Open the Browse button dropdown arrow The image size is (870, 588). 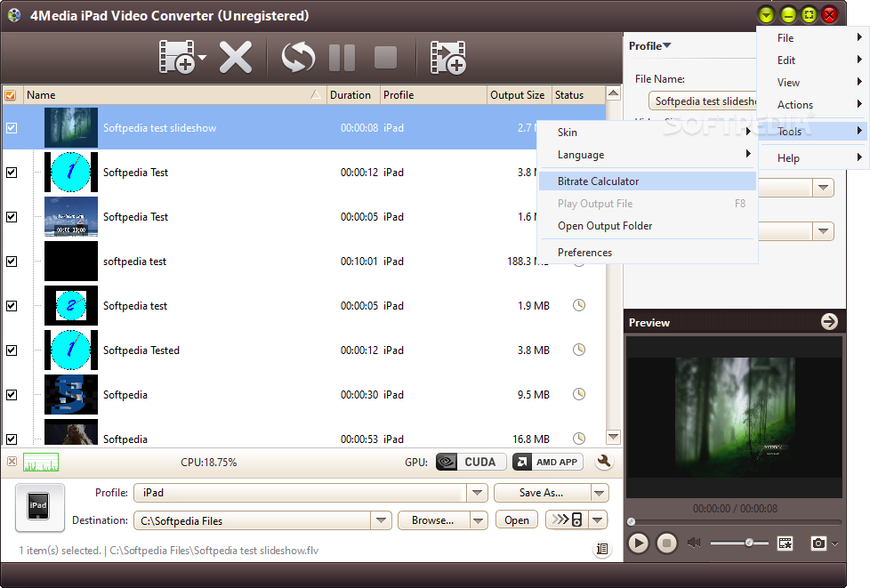click(479, 520)
